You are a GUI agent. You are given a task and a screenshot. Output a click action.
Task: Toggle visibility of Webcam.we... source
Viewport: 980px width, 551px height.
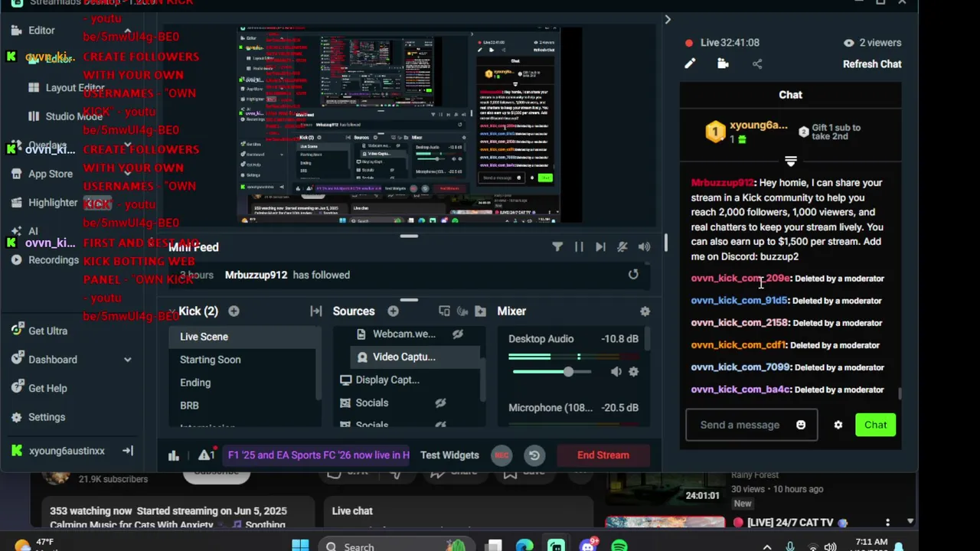[458, 334]
